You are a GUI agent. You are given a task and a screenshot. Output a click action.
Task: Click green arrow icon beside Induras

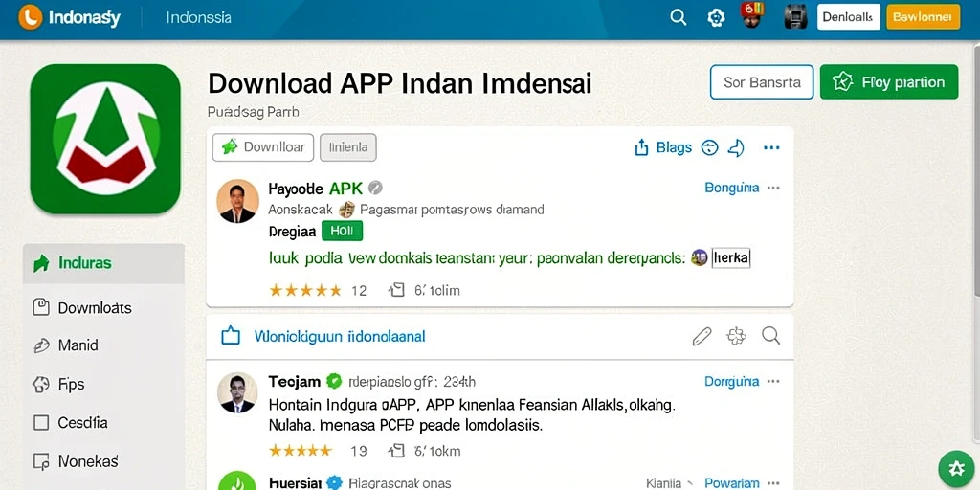[41, 263]
